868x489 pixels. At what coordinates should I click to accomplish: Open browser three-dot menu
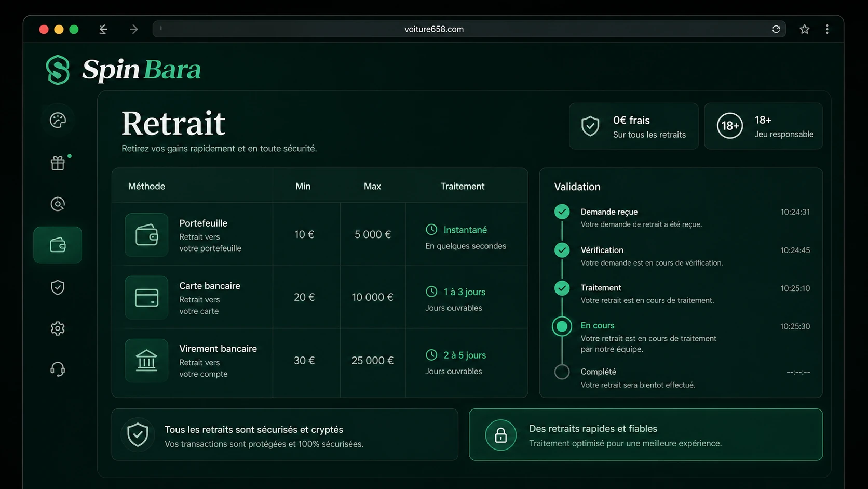[827, 29]
